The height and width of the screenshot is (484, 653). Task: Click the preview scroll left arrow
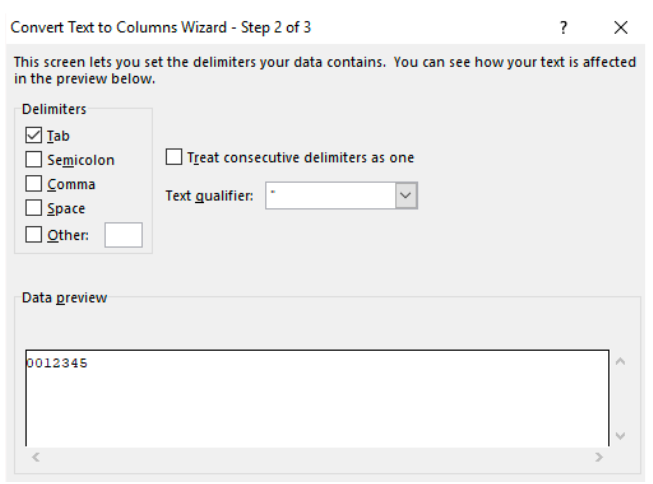(36, 457)
